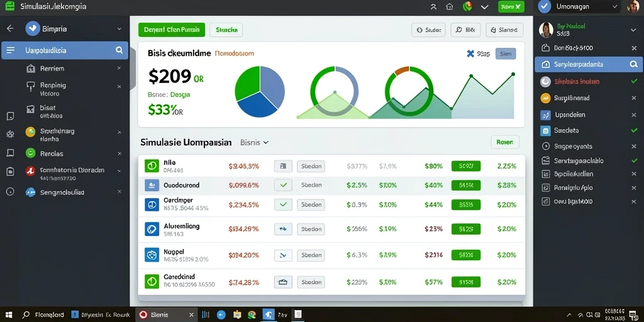Viewport: 644px width, 322px height.
Task: Toggle the green checkmark in the Gardmper row
Action: (x=283, y=204)
